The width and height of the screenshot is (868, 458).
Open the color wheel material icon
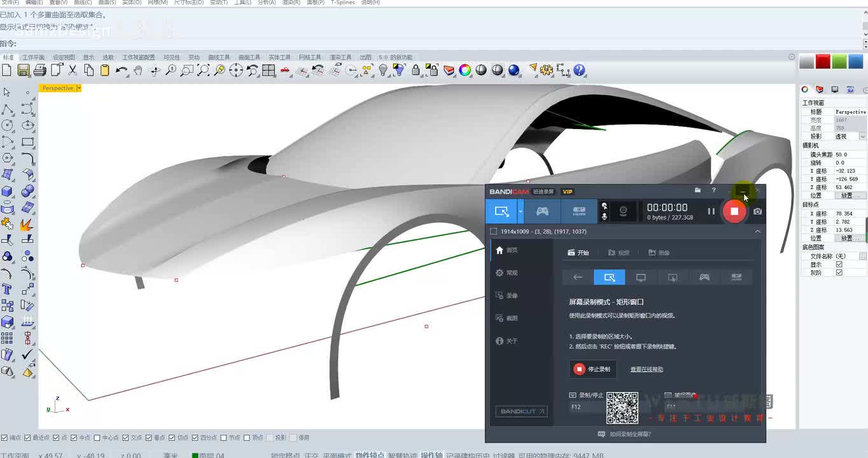point(465,70)
